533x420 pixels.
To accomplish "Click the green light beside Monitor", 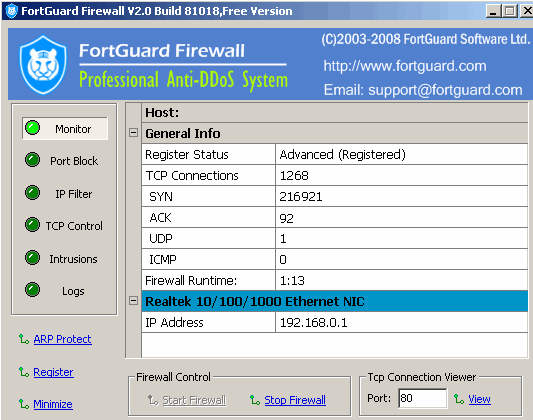I will click(x=33, y=128).
